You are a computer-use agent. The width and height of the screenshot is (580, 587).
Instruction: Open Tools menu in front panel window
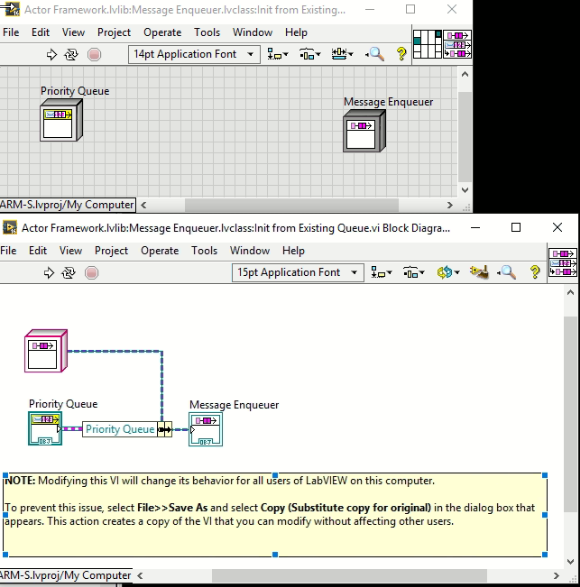207,33
